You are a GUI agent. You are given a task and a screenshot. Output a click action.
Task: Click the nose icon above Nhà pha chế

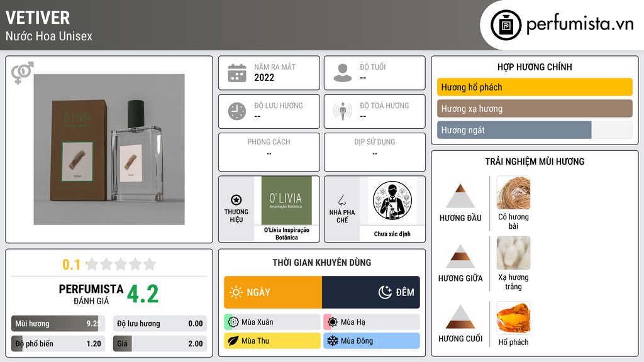pos(341,200)
